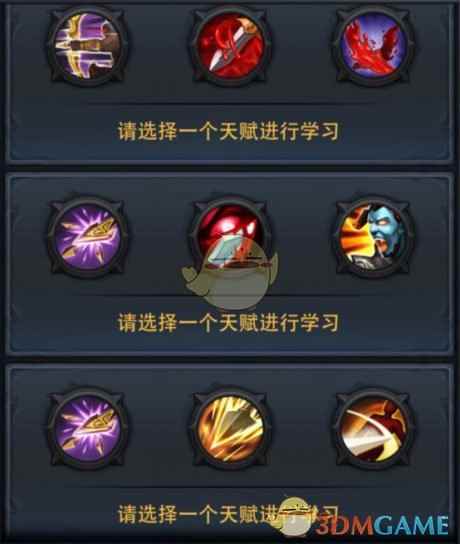
Task: Select bottom row purple exploding dart talent
Action: pos(88,429)
